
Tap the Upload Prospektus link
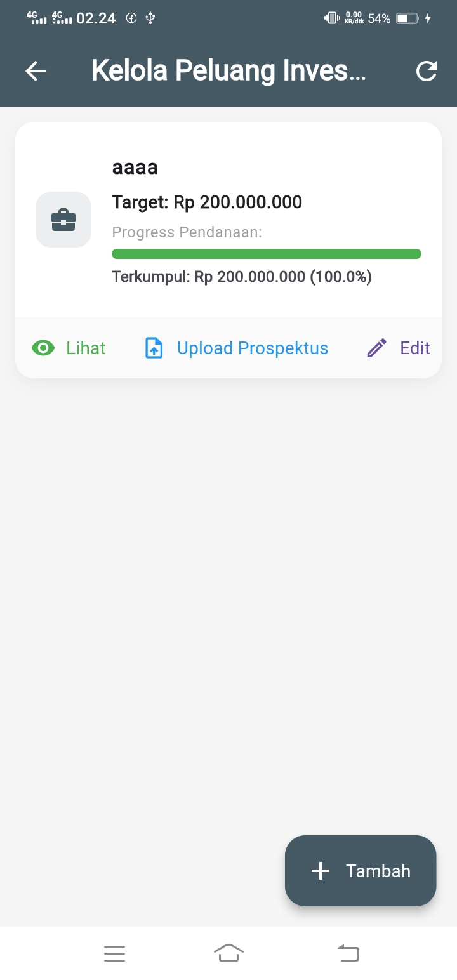pos(252,348)
